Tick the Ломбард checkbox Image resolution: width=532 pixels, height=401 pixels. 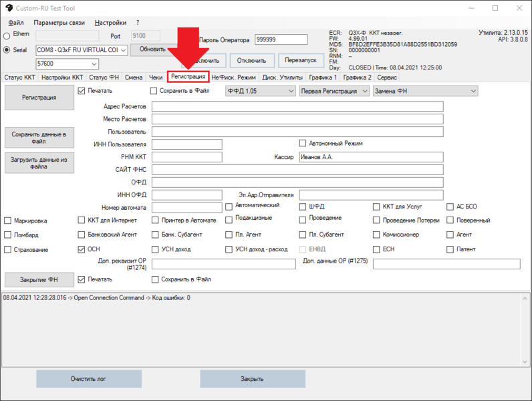click(8, 235)
